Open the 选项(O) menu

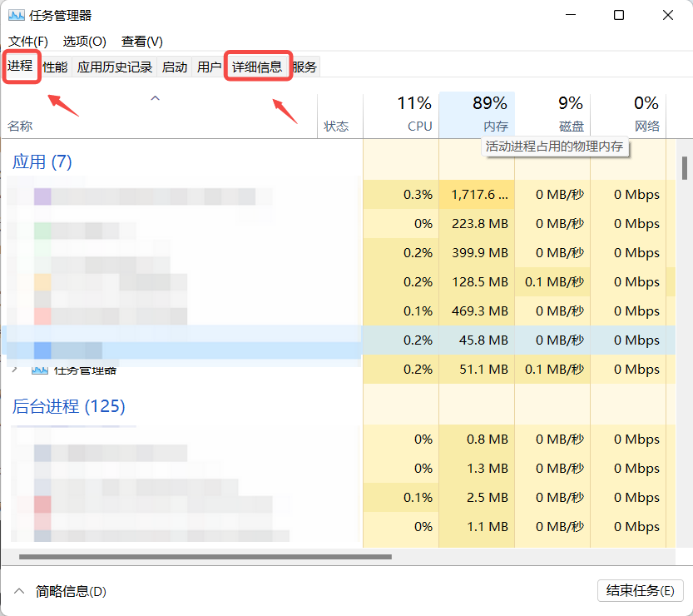83,41
